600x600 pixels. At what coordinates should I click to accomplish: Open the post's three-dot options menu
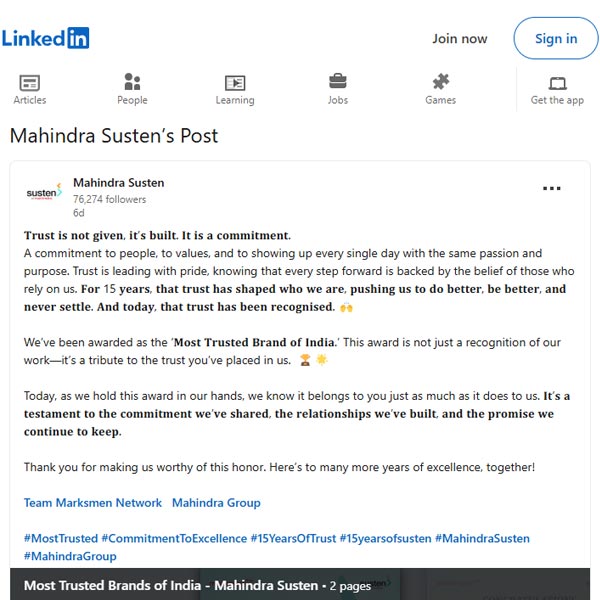click(551, 188)
